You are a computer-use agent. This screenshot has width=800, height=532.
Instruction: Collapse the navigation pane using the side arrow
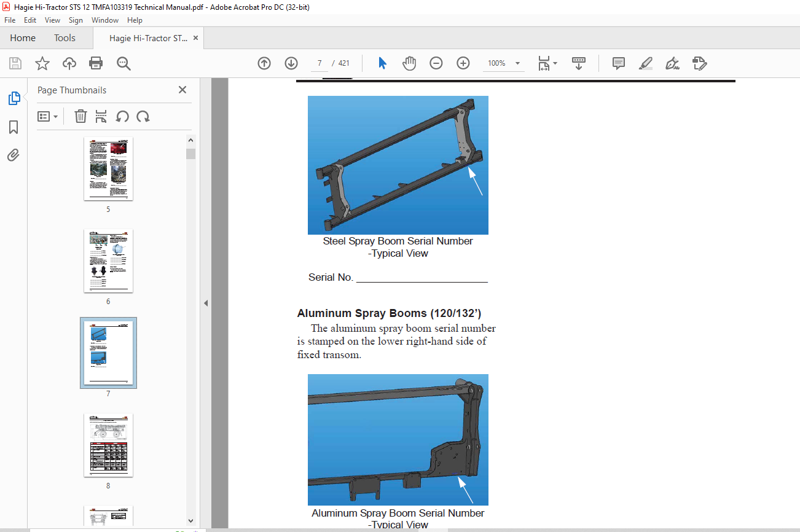click(x=206, y=303)
